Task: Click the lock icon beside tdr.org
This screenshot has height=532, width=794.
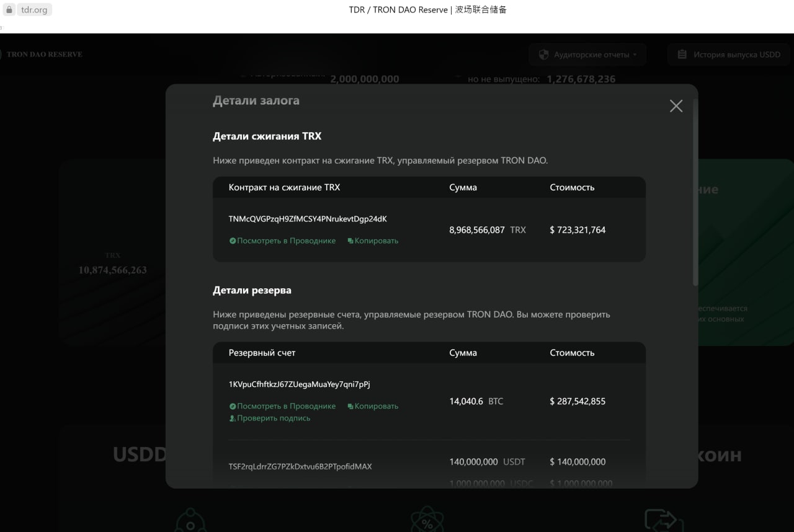Action: [9, 10]
